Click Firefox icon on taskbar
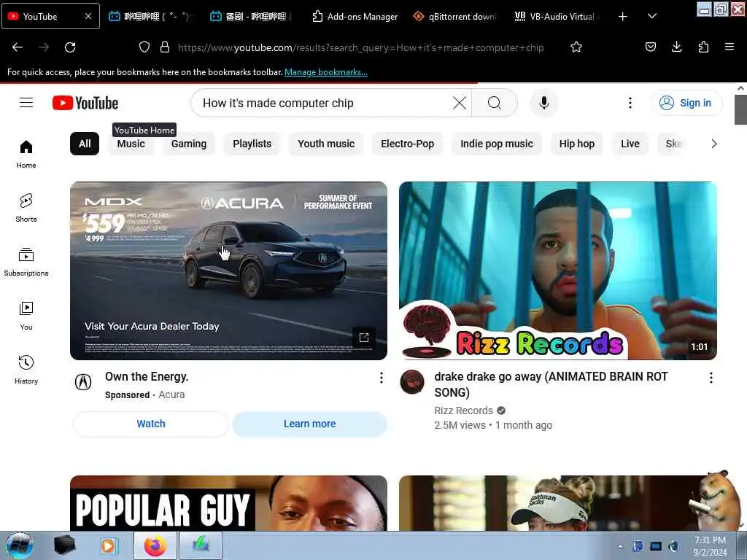The height and width of the screenshot is (560, 747). click(155, 545)
